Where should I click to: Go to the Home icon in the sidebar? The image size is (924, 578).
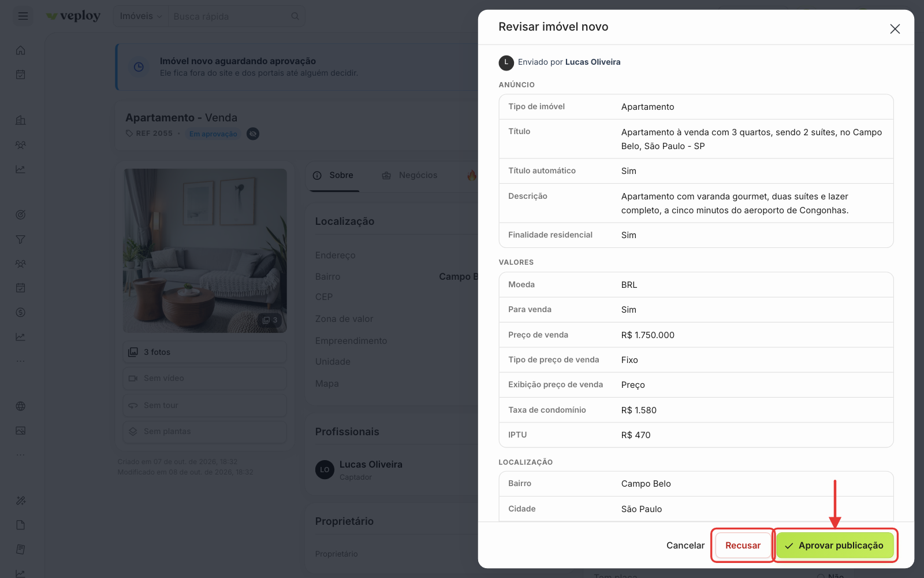tap(21, 50)
